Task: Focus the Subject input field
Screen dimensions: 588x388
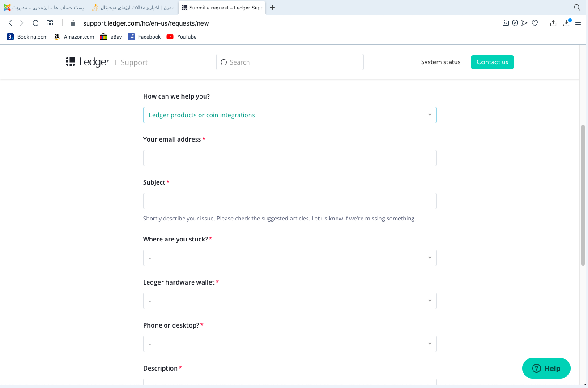Action: 290,201
